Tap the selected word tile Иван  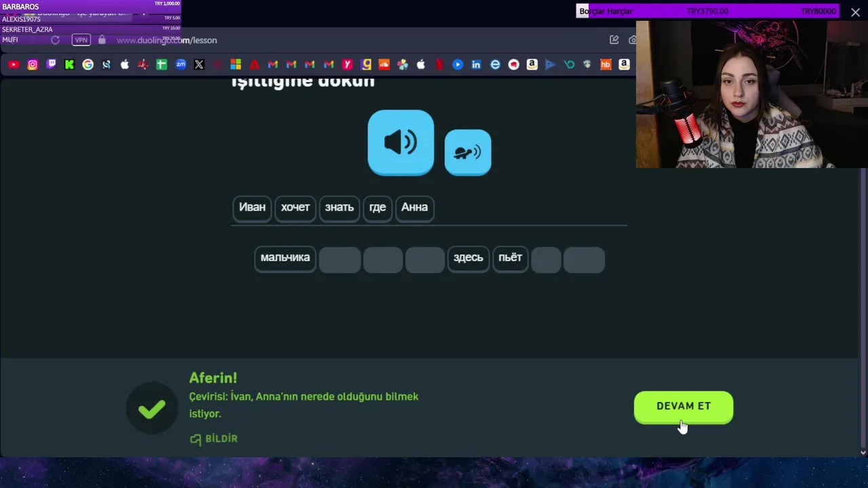(x=252, y=207)
